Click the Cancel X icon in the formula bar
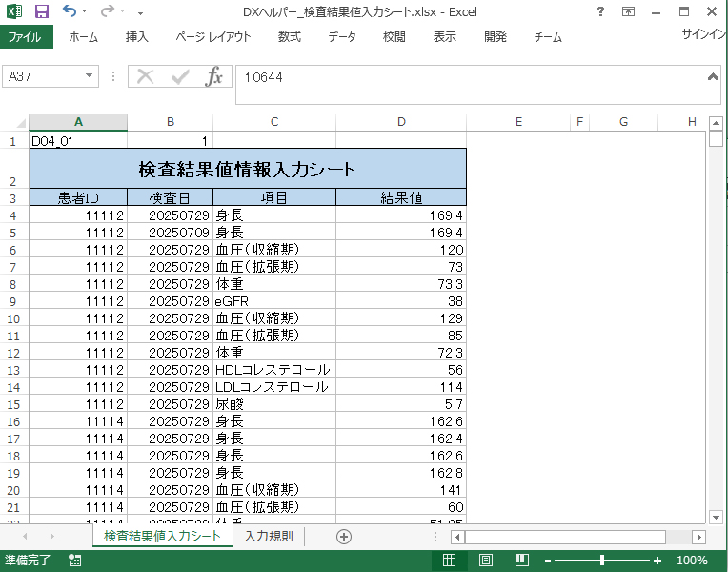The width and height of the screenshot is (728, 572). (x=146, y=77)
